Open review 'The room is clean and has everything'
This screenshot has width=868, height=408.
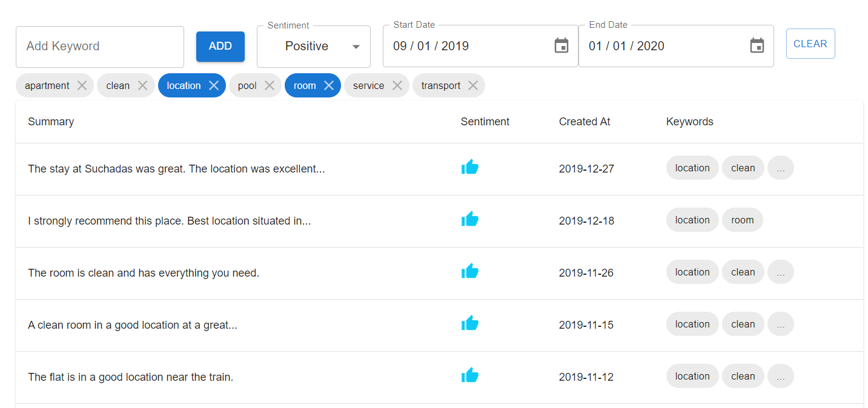pos(144,273)
